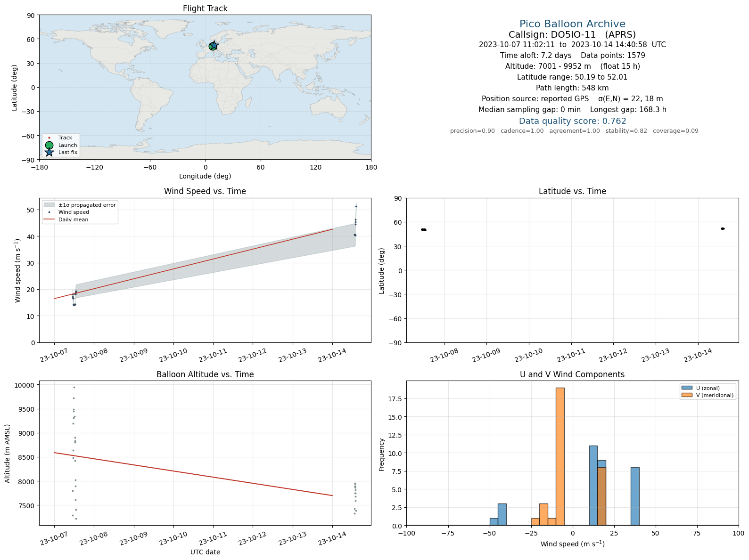
Task: Click the blue Last fix star in the map legend
Action: [x=49, y=152]
